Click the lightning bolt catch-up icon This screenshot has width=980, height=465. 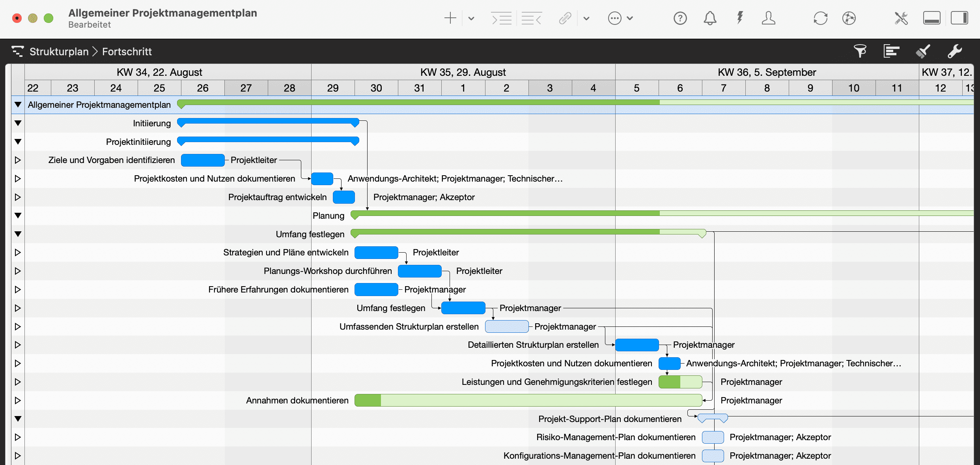pos(740,18)
